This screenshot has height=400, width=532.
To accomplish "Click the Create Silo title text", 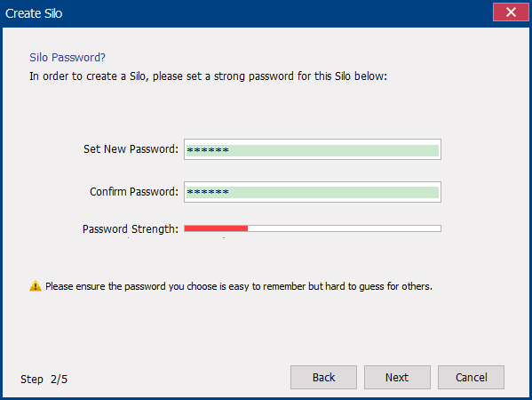I will 34,13.
